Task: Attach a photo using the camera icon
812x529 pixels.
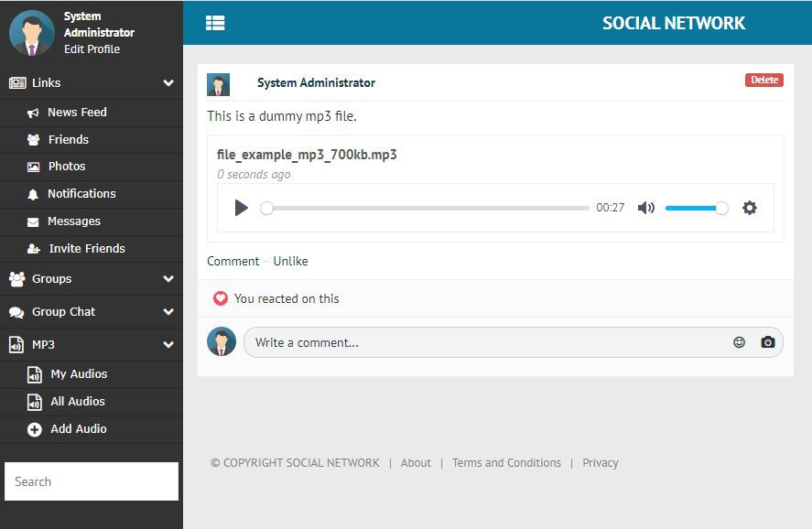Action: point(767,342)
